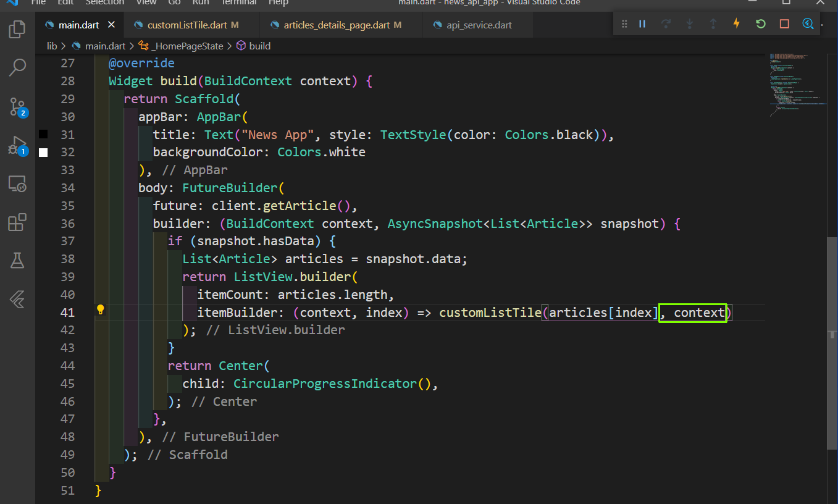Click the Step Out debug button
This screenshot has width=838, height=504.
713,24
